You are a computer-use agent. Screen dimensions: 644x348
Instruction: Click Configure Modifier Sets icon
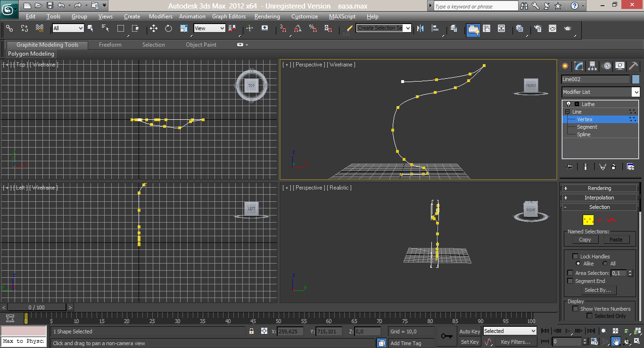(x=630, y=166)
